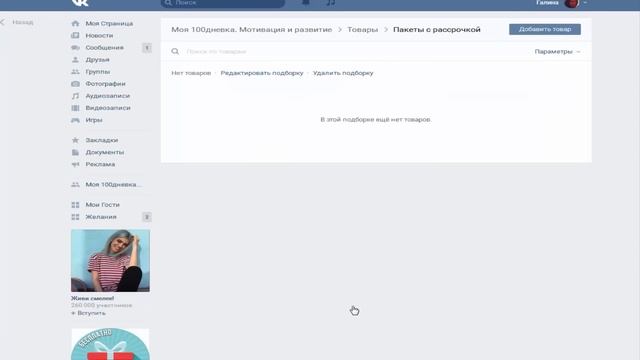The image size is (640, 360).
Task: Open Друзья in the sidebar
Action: point(97,60)
